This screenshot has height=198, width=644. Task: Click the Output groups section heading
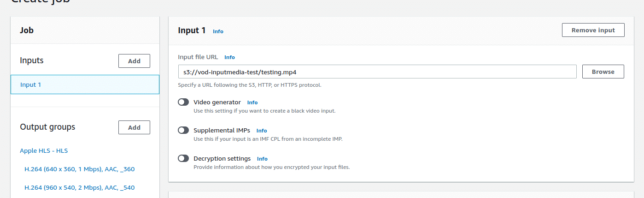click(47, 127)
